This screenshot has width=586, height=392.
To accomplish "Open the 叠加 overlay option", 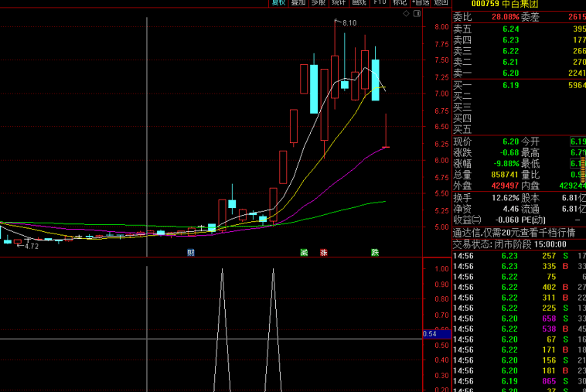I will [x=298, y=2].
